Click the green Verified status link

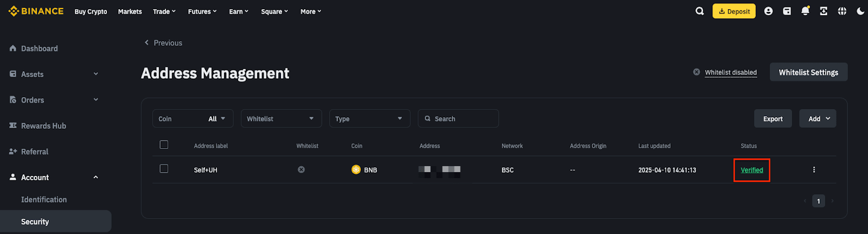752,170
